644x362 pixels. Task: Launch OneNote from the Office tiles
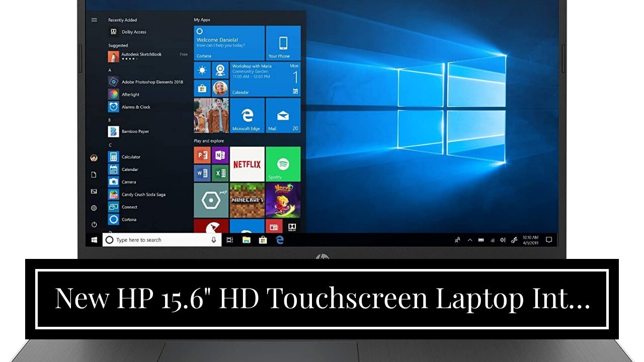pos(220,155)
